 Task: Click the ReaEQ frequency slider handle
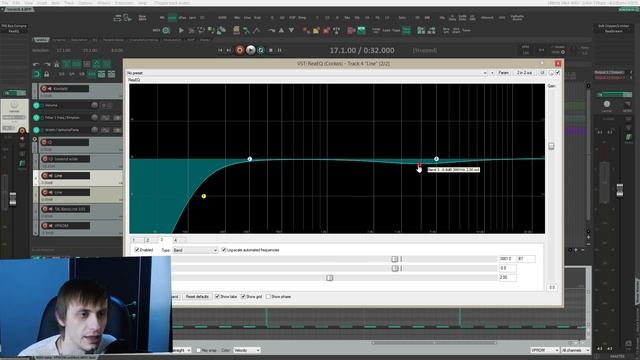pos(395,259)
